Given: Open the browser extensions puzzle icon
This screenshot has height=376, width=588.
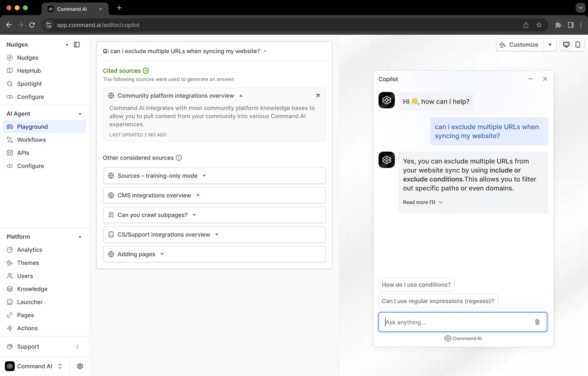Looking at the screenshot, I should click(558, 25).
